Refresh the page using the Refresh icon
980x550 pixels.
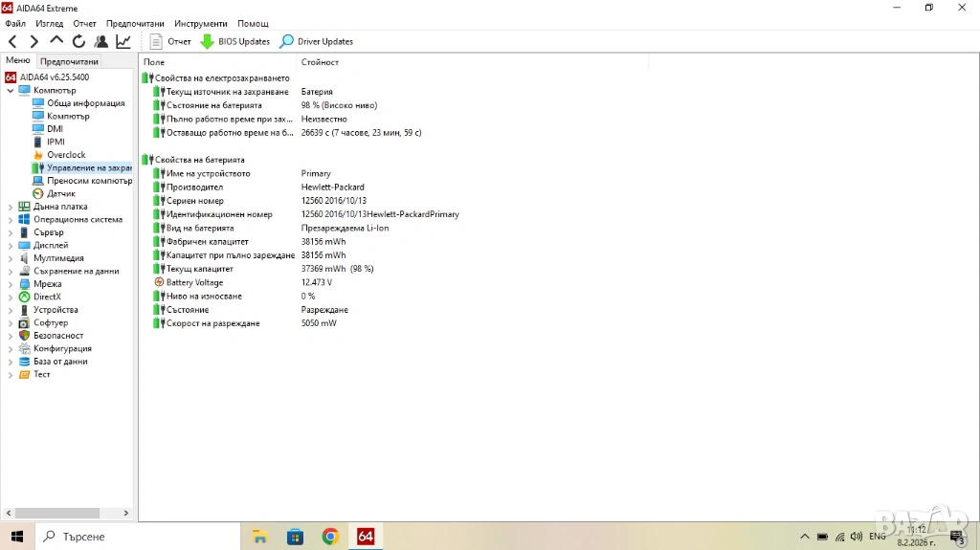coord(78,41)
